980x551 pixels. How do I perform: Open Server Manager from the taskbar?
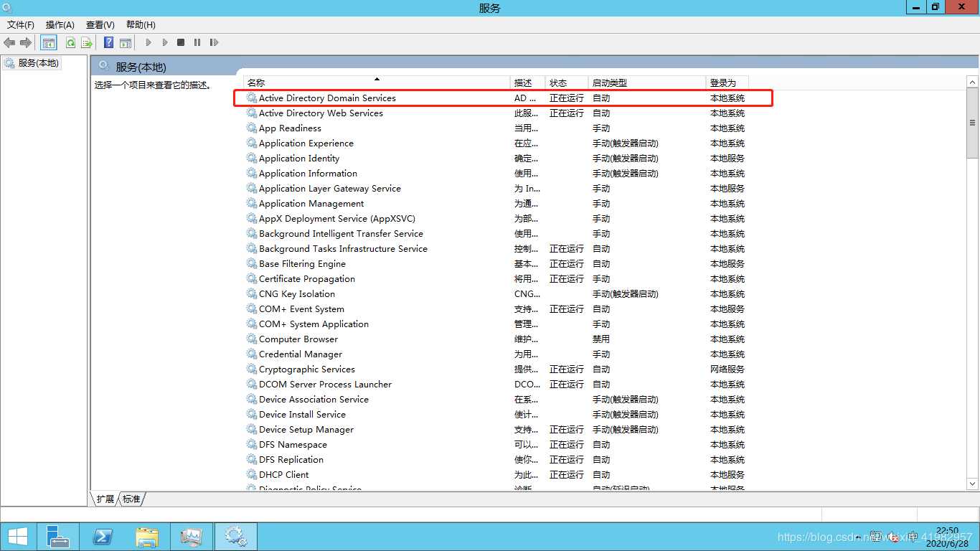pyautogui.click(x=57, y=537)
